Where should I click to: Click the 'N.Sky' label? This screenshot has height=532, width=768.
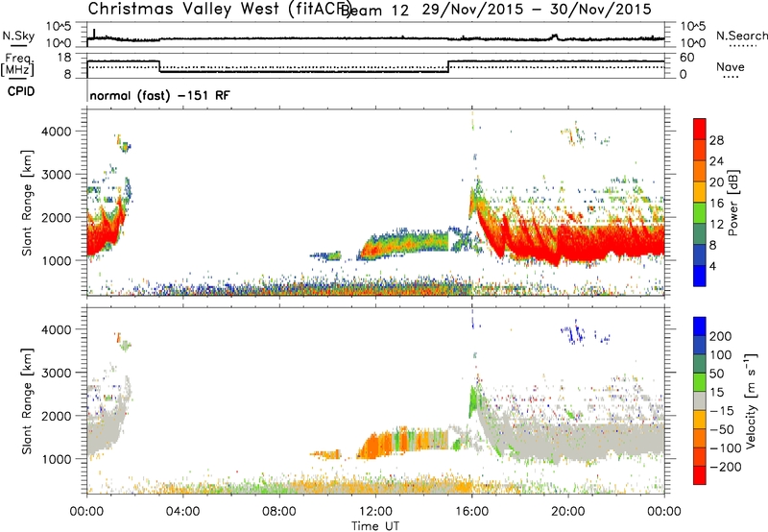18,36
